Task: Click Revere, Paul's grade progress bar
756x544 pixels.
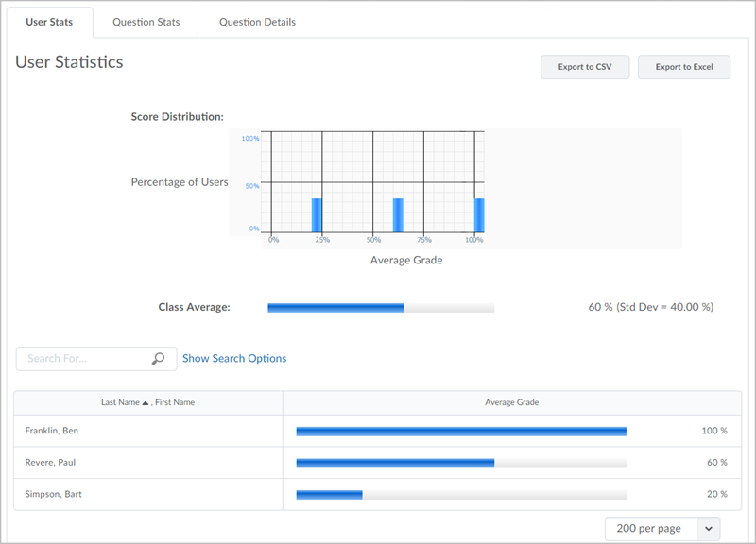Action: (461, 463)
